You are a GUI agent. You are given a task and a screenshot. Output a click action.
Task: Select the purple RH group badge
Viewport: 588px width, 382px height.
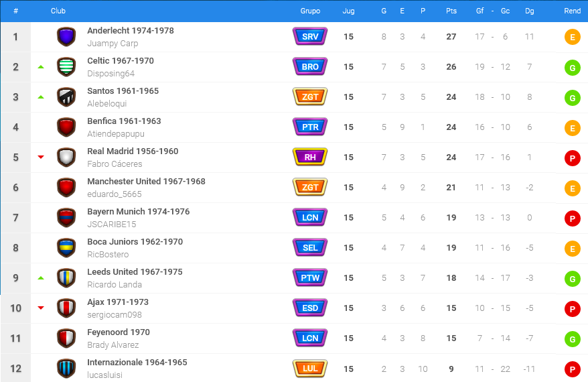click(310, 157)
